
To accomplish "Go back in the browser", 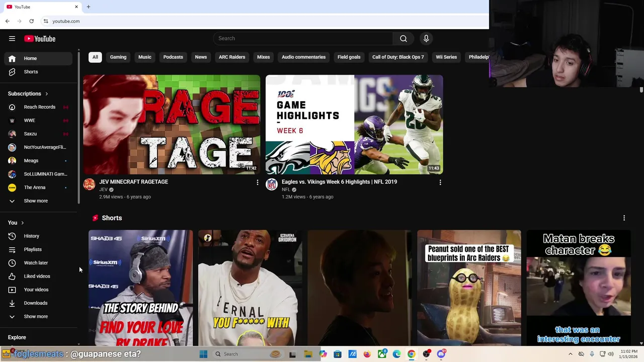I will pyautogui.click(x=7, y=21).
